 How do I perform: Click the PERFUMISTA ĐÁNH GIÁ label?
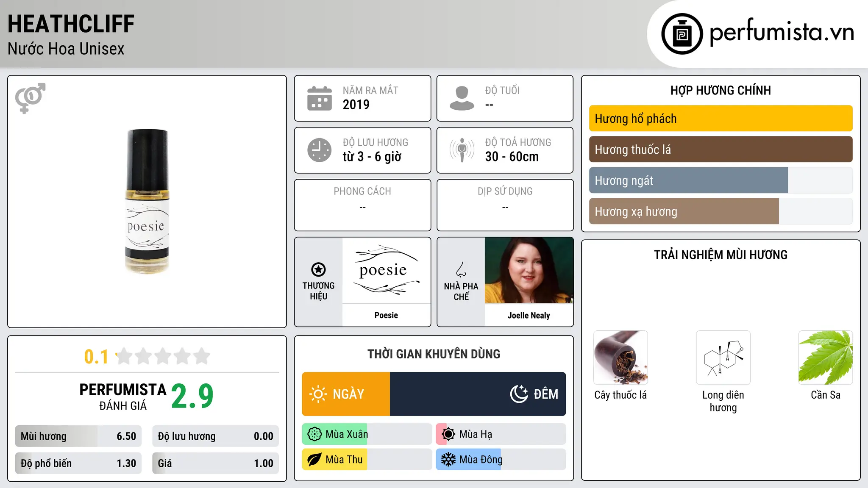(123, 396)
